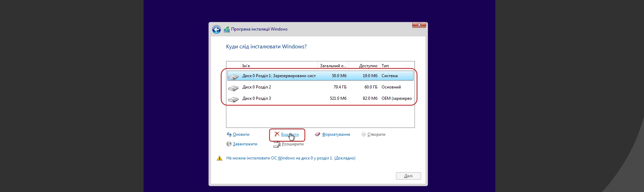
Task: Click the OEM (зарезерво type cell
Action: coord(397,98)
